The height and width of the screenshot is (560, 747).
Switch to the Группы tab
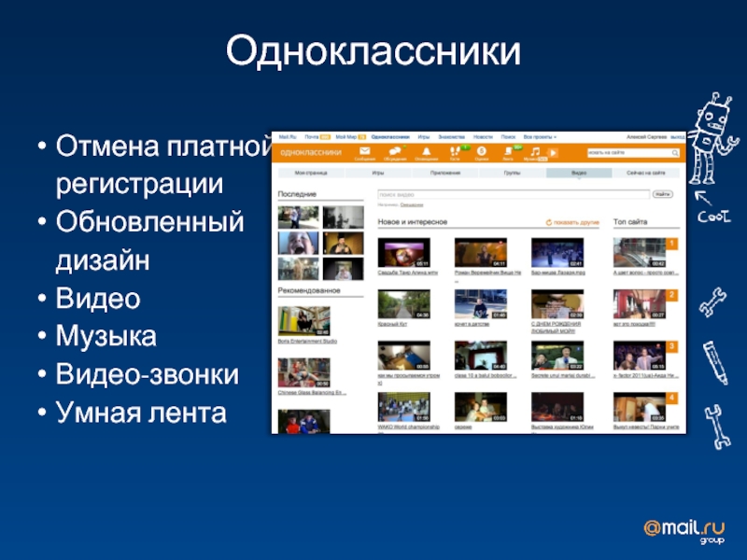(x=512, y=173)
